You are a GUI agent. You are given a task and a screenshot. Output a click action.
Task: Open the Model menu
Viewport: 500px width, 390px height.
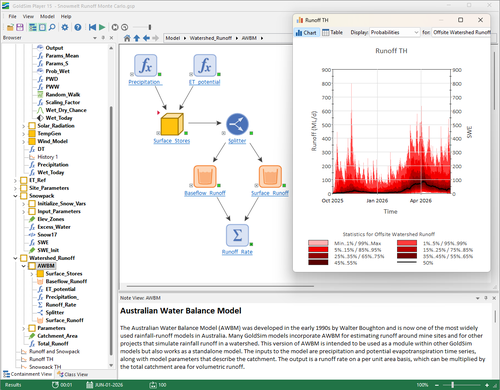pyautogui.click(x=47, y=16)
